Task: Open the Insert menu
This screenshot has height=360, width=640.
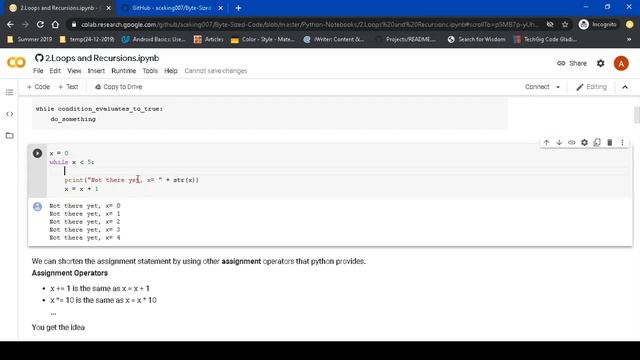Action: tap(96, 71)
